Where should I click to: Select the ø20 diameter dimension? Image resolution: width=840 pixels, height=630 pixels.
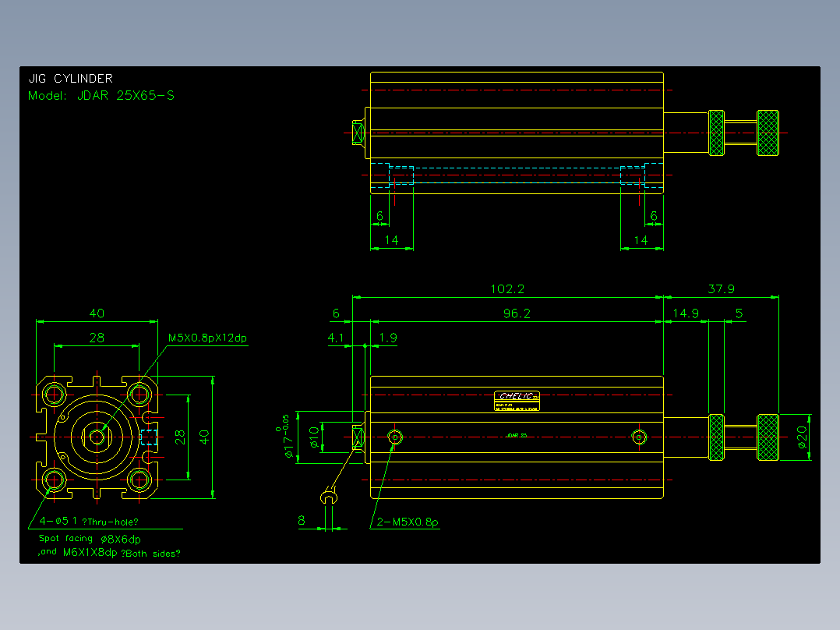click(801, 437)
